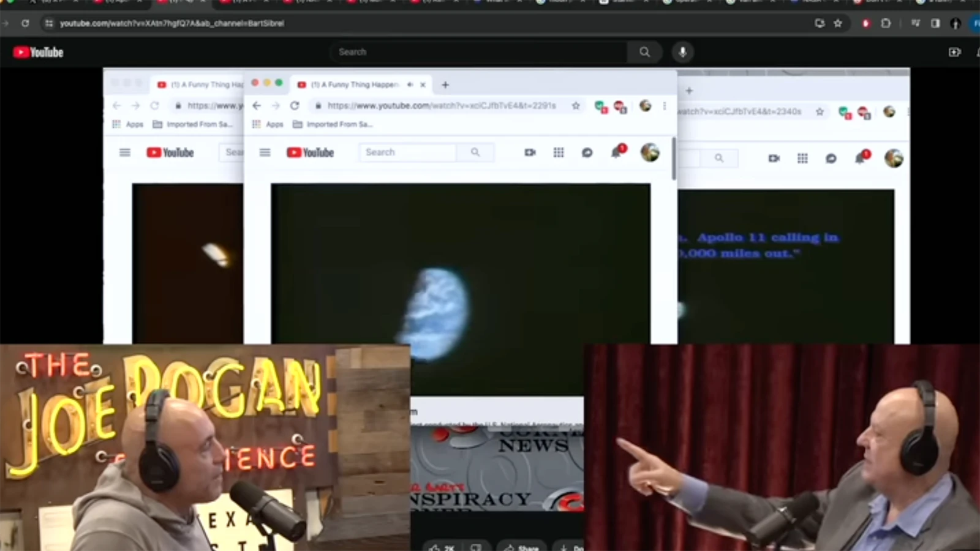Open a new tab in front inner window
This screenshot has height=551, width=980.
point(445,84)
